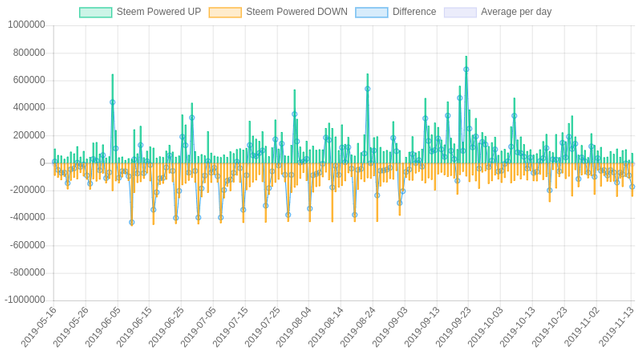
Task: Toggle the 'Difference' legend label
Action: coord(414,12)
